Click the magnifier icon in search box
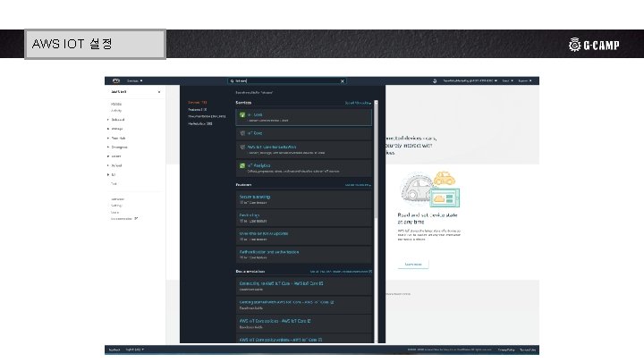This screenshot has width=644, height=362. (232, 81)
